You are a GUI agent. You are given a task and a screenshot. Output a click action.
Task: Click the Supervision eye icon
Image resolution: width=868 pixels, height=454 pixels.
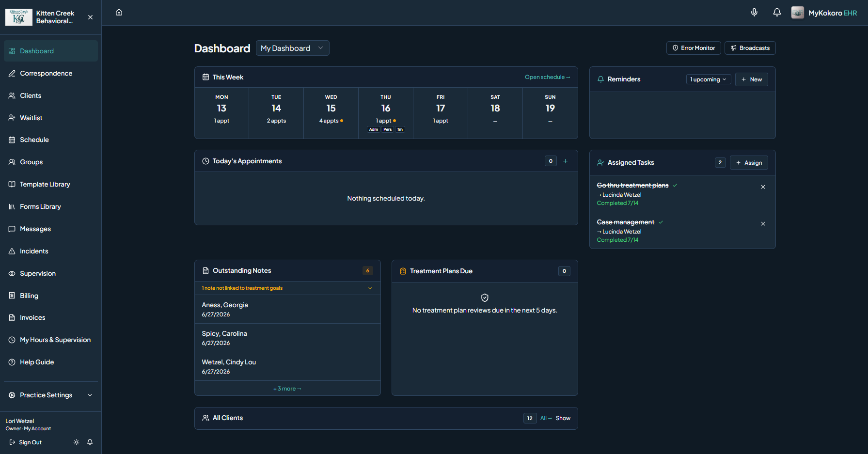tap(12, 273)
